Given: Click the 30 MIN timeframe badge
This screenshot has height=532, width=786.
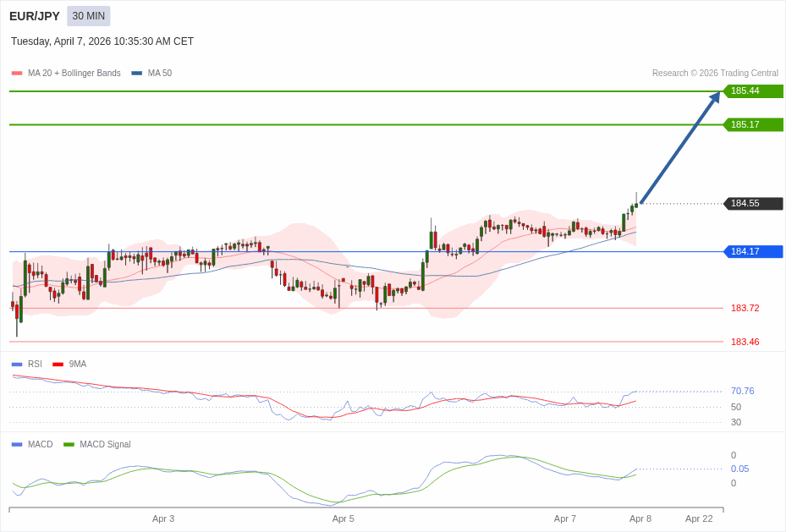Looking at the screenshot, I should pyautogui.click(x=89, y=16).
